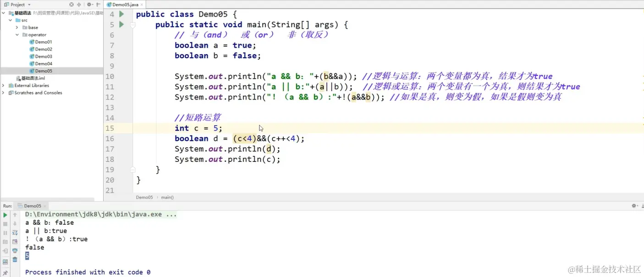Collapse the main method fold marker
The width and height of the screenshot is (644, 277).
pos(133,25)
